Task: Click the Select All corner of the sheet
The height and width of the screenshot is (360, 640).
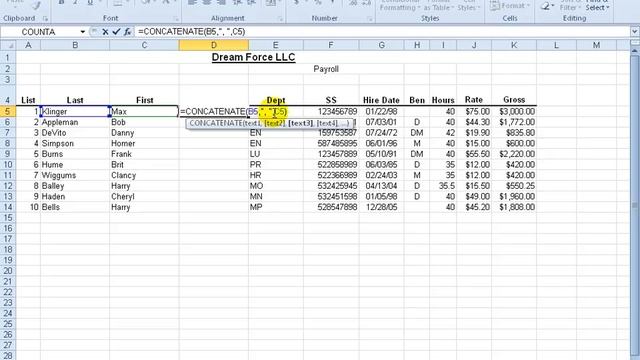Action: pos(8,45)
